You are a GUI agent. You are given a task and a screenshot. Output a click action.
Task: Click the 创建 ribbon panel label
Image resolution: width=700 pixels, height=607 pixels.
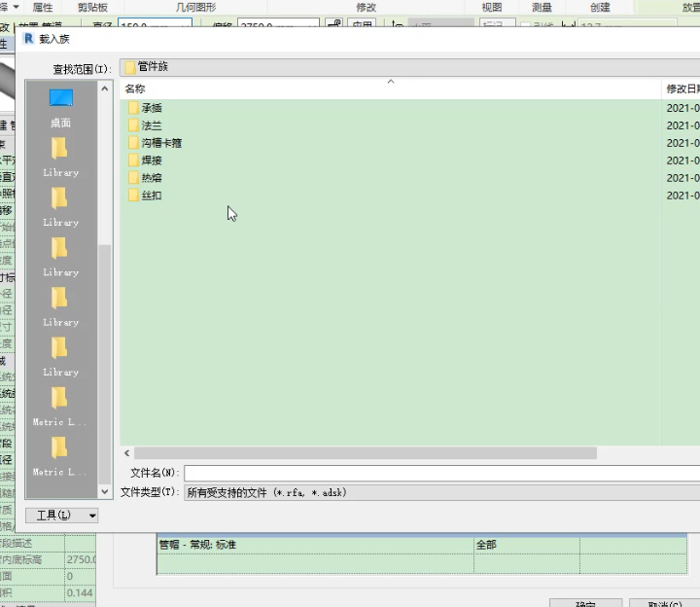(x=600, y=7)
